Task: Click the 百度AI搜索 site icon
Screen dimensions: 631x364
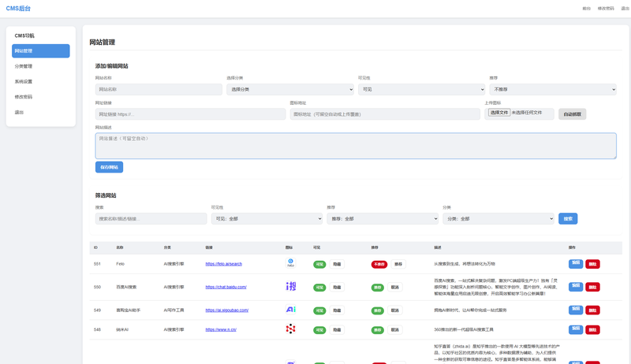Action: pos(290,287)
